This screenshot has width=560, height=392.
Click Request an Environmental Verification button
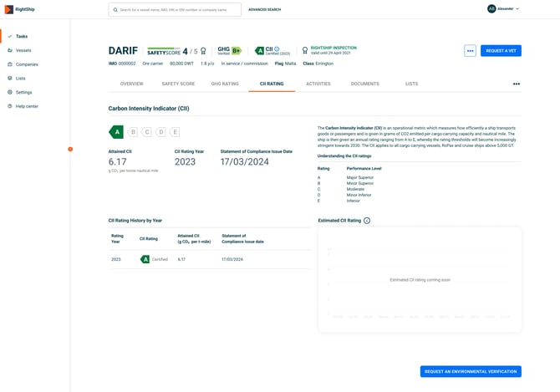point(471,371)
